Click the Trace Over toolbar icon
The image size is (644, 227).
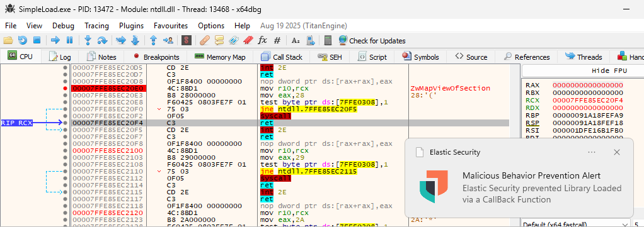point(135,41)
